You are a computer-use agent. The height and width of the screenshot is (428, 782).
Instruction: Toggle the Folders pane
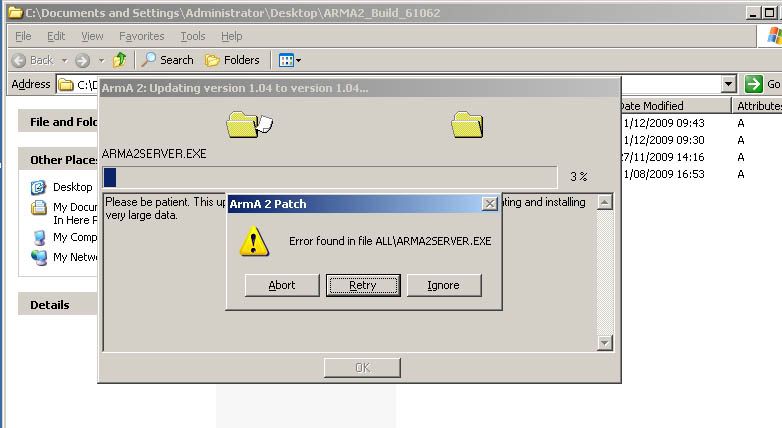pyautogui.click(x=232, y=60)
